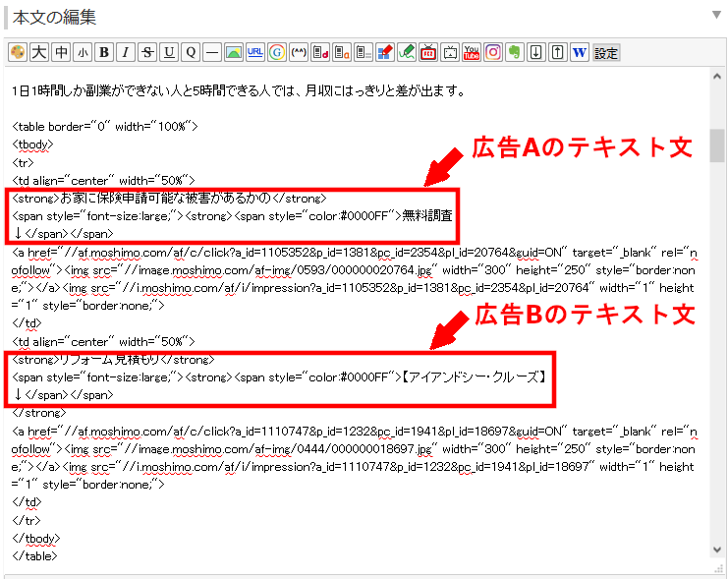
Task: Apply large font size (大)
Action: 39,52
